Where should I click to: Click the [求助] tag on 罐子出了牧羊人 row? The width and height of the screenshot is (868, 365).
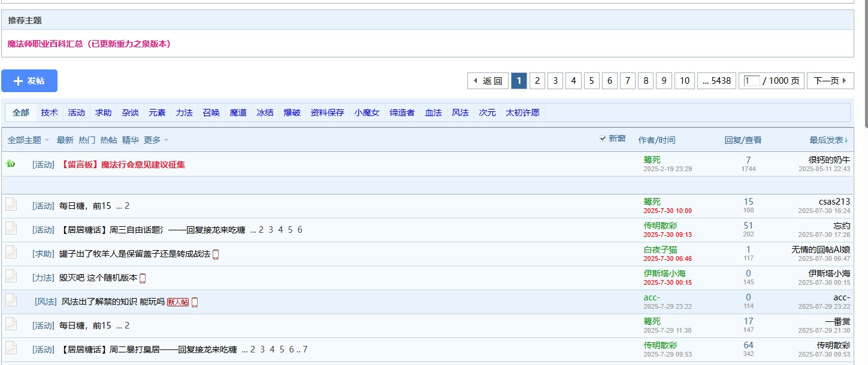click(x=43, y=254)
